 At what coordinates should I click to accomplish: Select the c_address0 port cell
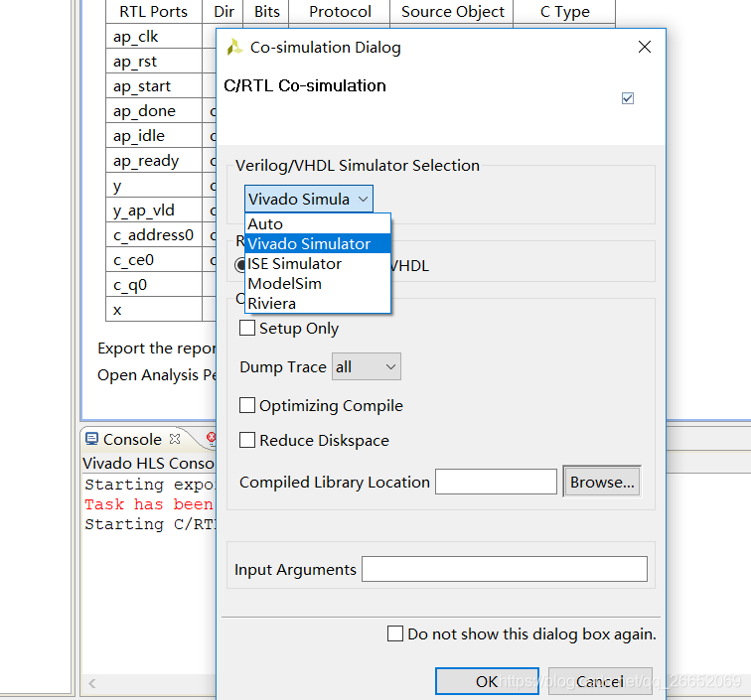154,235
